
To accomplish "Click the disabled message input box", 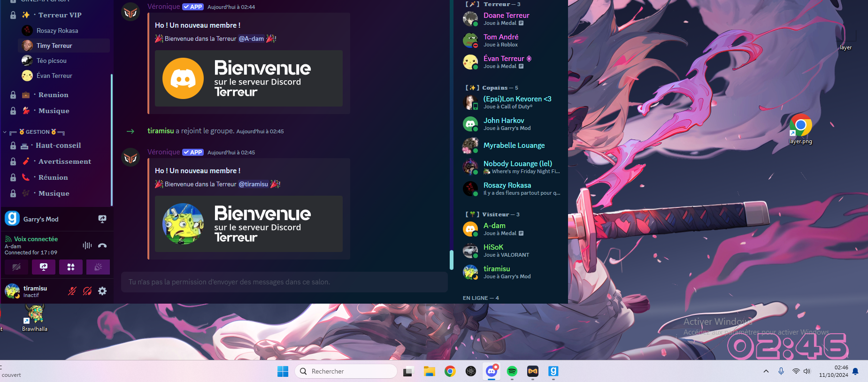I will pos(284,282).
